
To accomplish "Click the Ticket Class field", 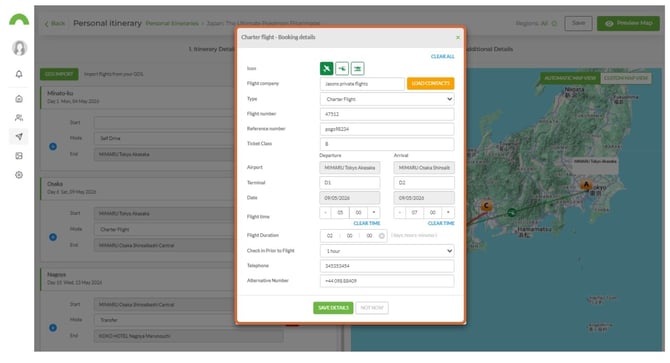I will [387, 144].
